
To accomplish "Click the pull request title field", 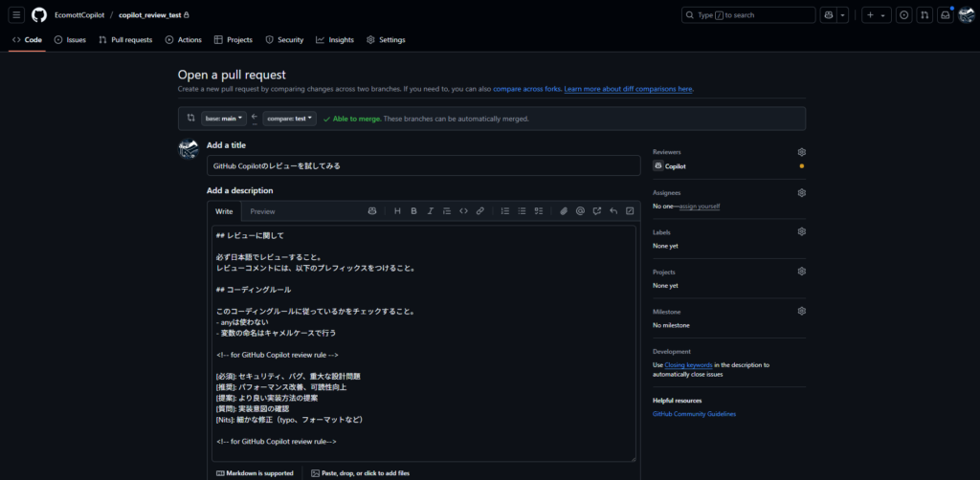I will click(423, 166).
